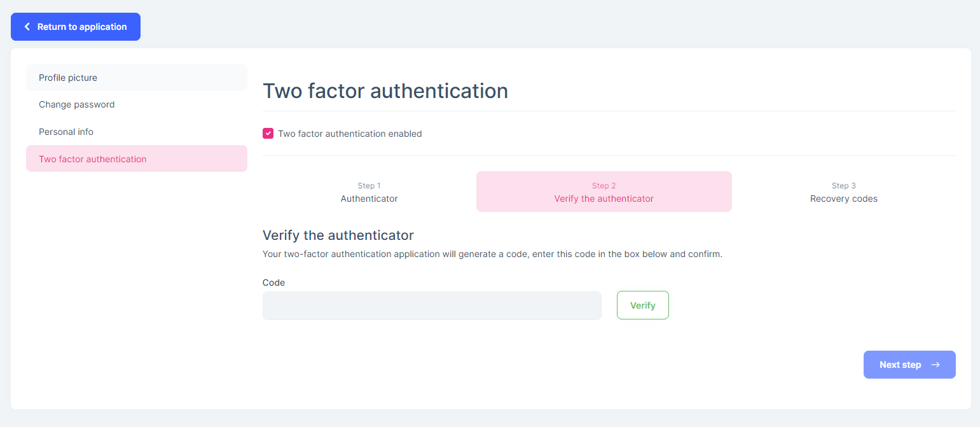Click the 'Step 3' label above Recovery codes
The image size is (980, 427).
coord(843,186)
